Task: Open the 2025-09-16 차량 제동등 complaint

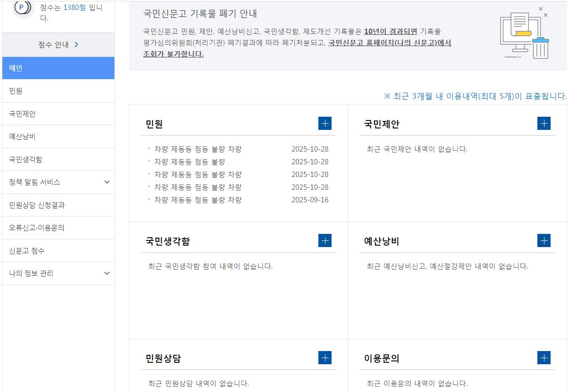Action: [x=198, y=200]
